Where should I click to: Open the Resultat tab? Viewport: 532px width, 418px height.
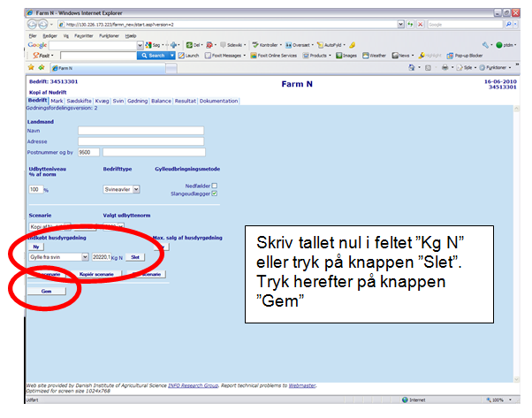tap(186, 102)
